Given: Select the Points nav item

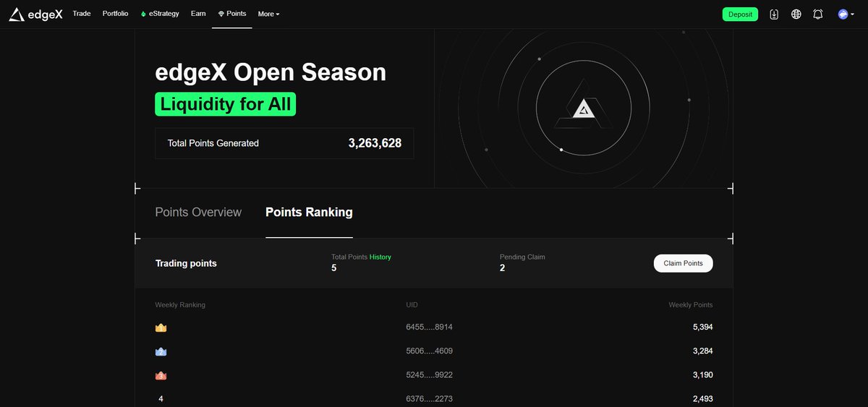Looking at the screenshot, I should point(232,14).
